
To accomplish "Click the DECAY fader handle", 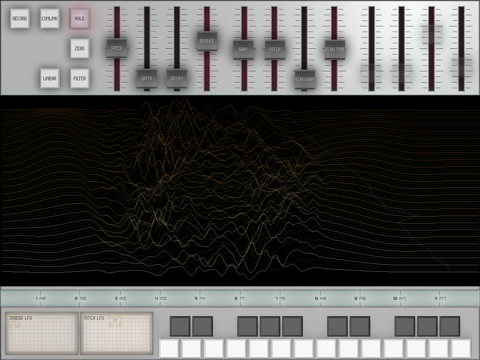I will pyautogui.click(x=177, y=79).
